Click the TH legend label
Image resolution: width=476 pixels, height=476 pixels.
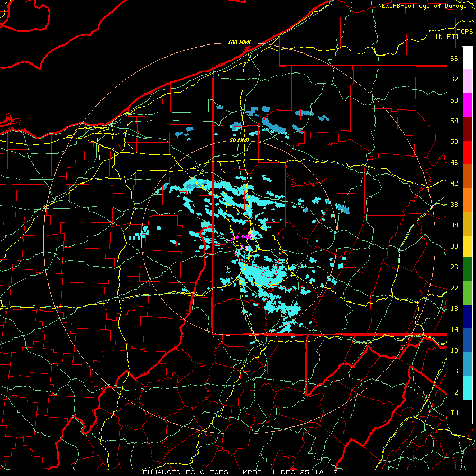point(454,413)
